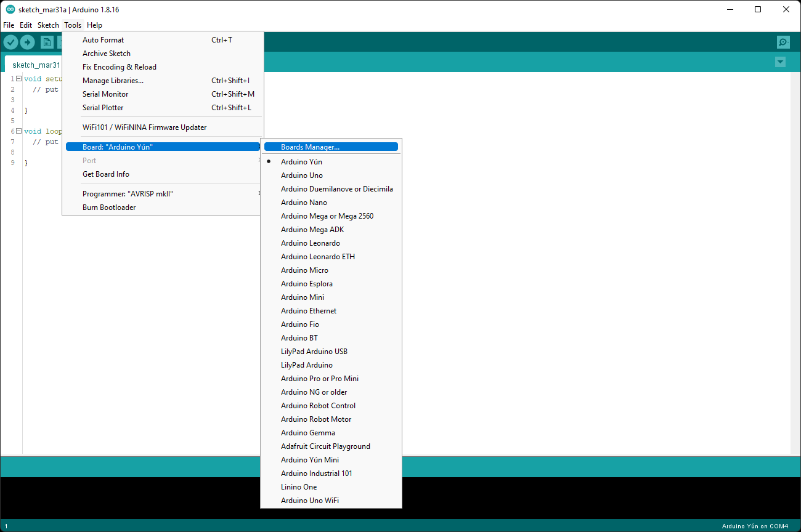Open the File menu
Screen dimensions: 801x532
point(9,25)
